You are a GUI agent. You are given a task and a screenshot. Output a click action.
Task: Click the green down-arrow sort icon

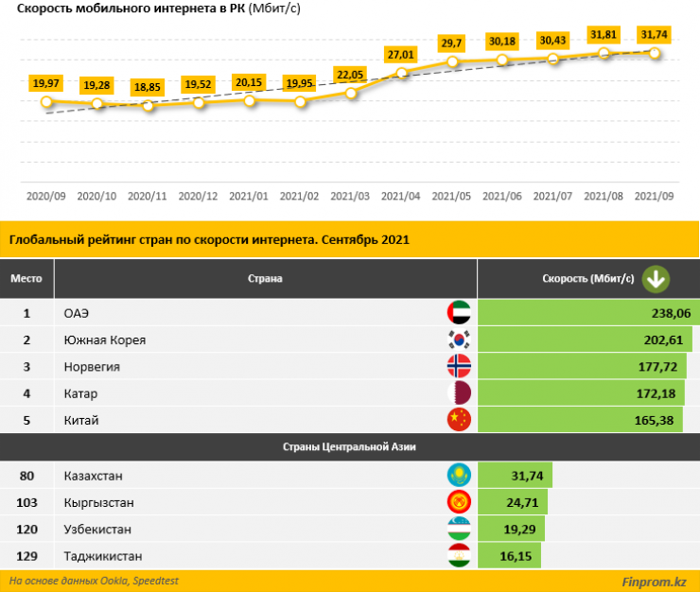[x=656, y=279]
